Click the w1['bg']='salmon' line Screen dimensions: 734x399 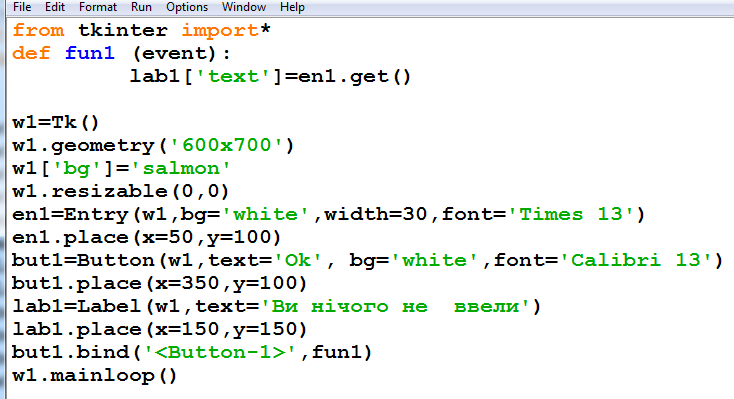point(121,169)
